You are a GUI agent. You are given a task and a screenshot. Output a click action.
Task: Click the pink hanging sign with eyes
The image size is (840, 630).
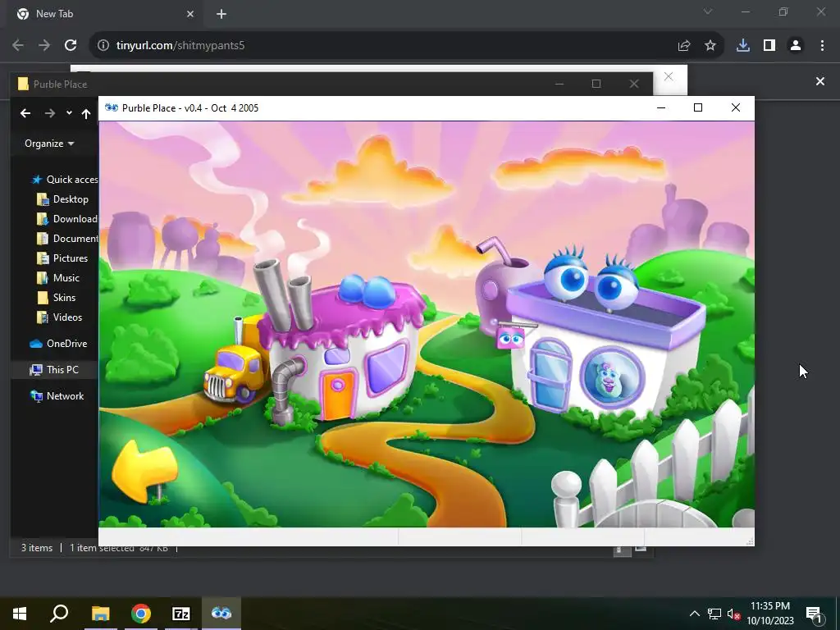(x=510, y=339)
